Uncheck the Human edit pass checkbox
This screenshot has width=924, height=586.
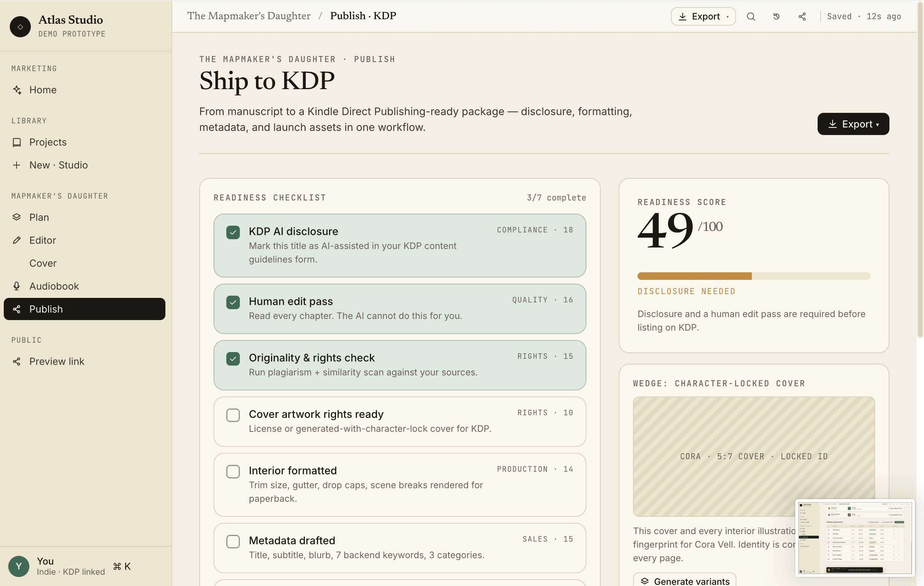point(233,302)
